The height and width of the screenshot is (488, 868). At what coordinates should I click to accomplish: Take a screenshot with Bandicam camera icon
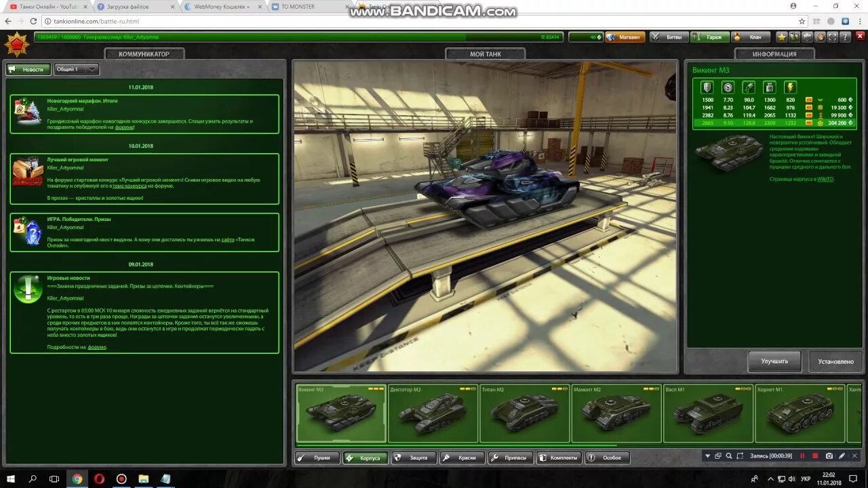[829, 456]
